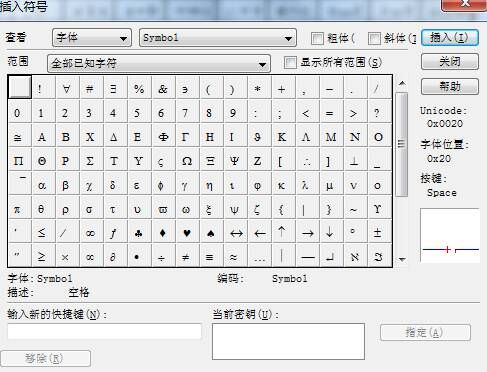Image resolution: width=487 pixels, height=372 pixels.
Task: Select the aleph symbol
Action: coord(355,257)
